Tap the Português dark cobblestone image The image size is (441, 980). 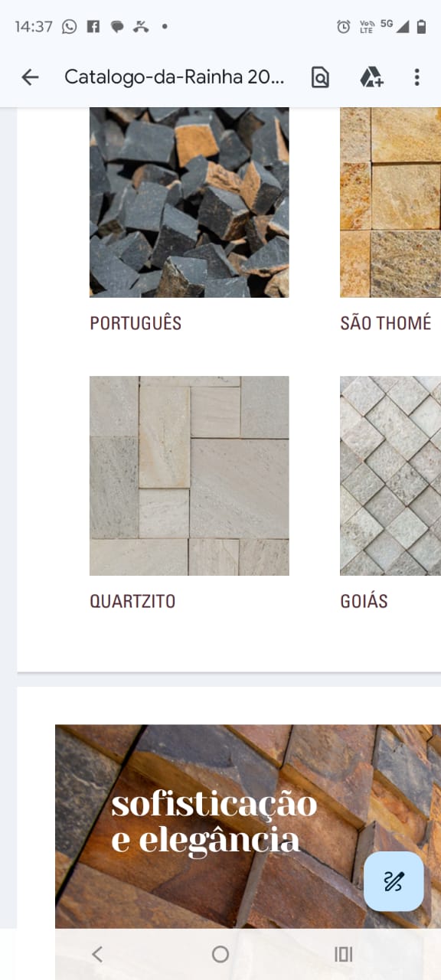pos(189,202)
